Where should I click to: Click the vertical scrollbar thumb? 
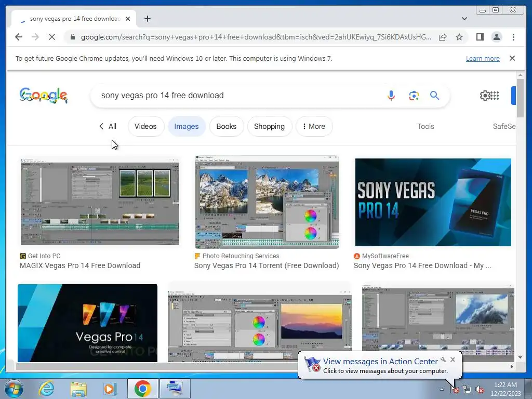[x=521, y=98]
